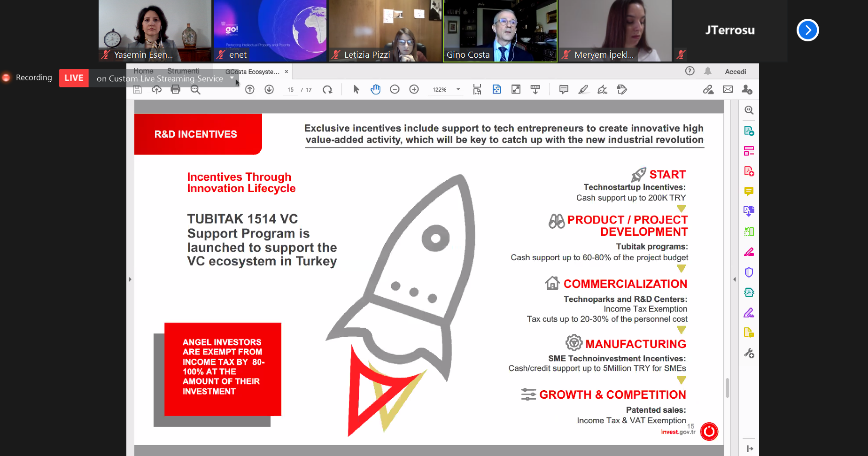Expand the left navigation pane arrow
Image resolution: width=868 pixels, height=456 pixels.
pos(130,279)
